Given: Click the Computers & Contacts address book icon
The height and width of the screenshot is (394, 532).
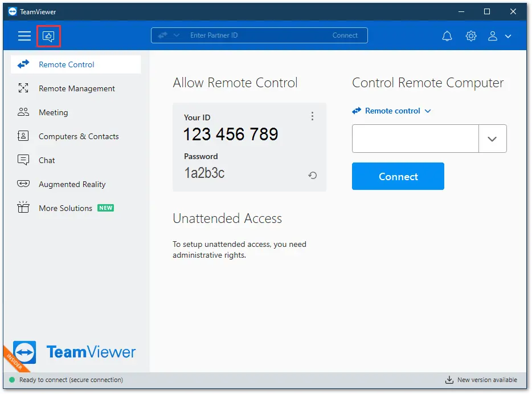Looking at the screenshot, I should [x=23, y=136].
